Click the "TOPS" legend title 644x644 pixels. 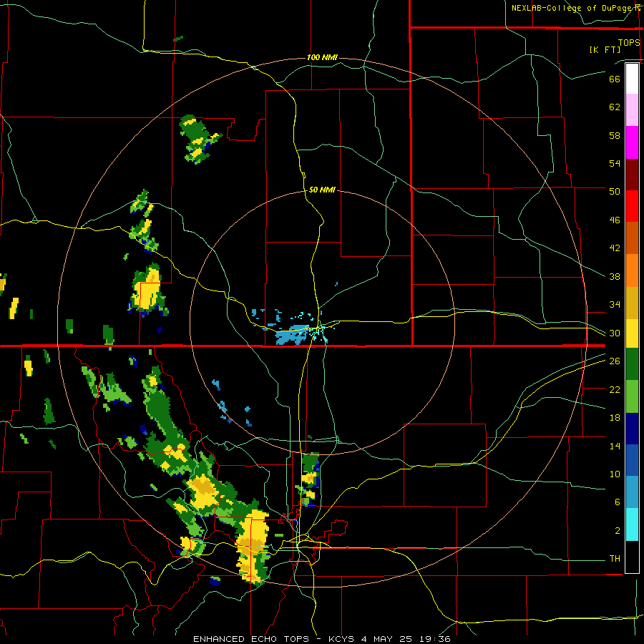629,43
